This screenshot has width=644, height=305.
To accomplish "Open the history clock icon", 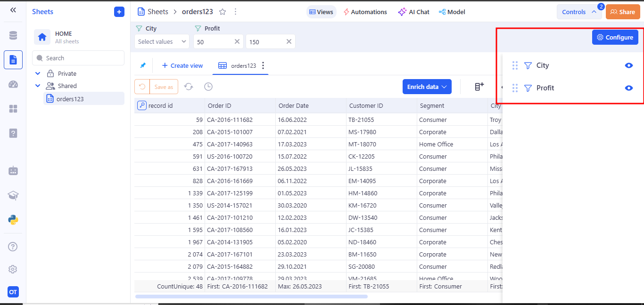I will click(208, 87).
